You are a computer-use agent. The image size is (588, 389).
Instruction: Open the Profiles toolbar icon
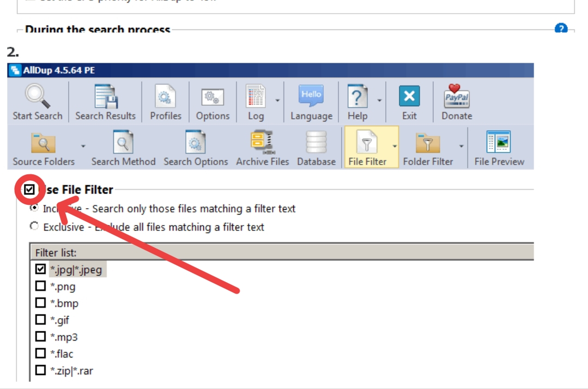click(166, 96)
